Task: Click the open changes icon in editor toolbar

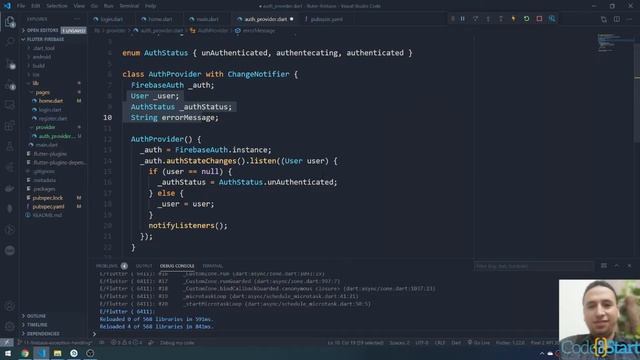Action: [604, 19]
